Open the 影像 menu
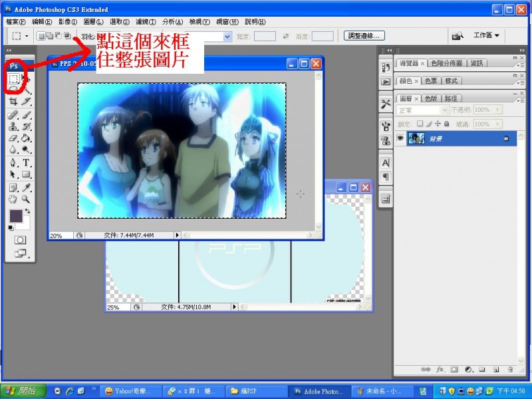This screenshot has width=532, height=399. coord(68,22)
